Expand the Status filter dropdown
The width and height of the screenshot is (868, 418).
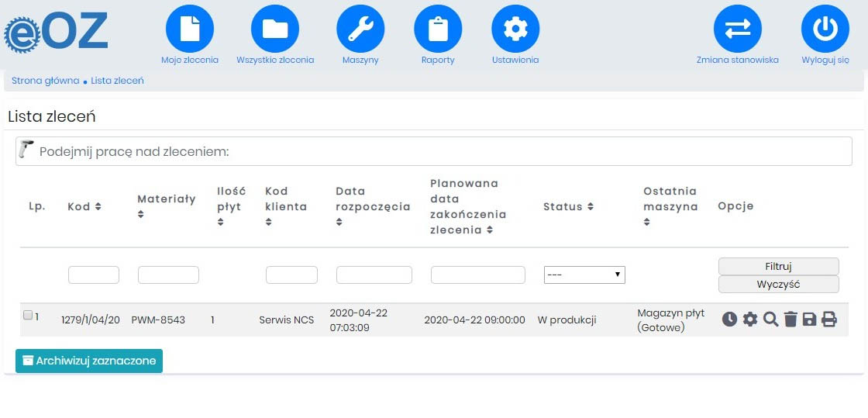[584, 275]
